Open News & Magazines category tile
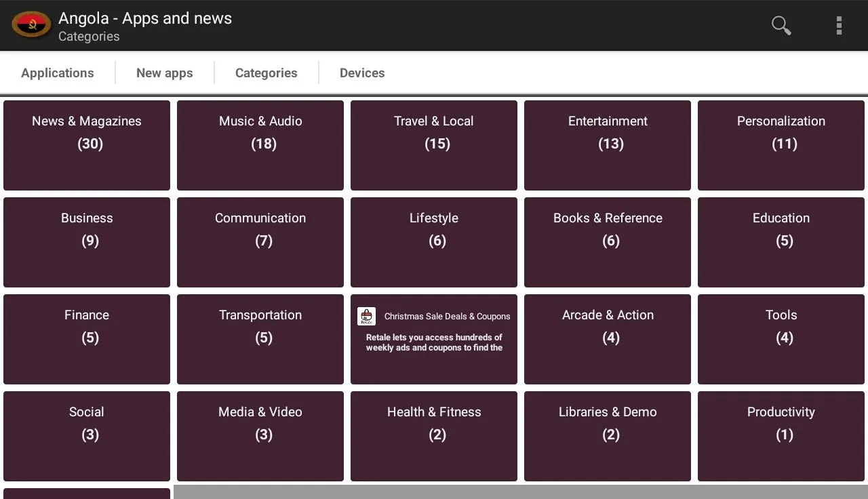This screenshot has width=868, height=499. pyautogui.click(x=87, y=145)
